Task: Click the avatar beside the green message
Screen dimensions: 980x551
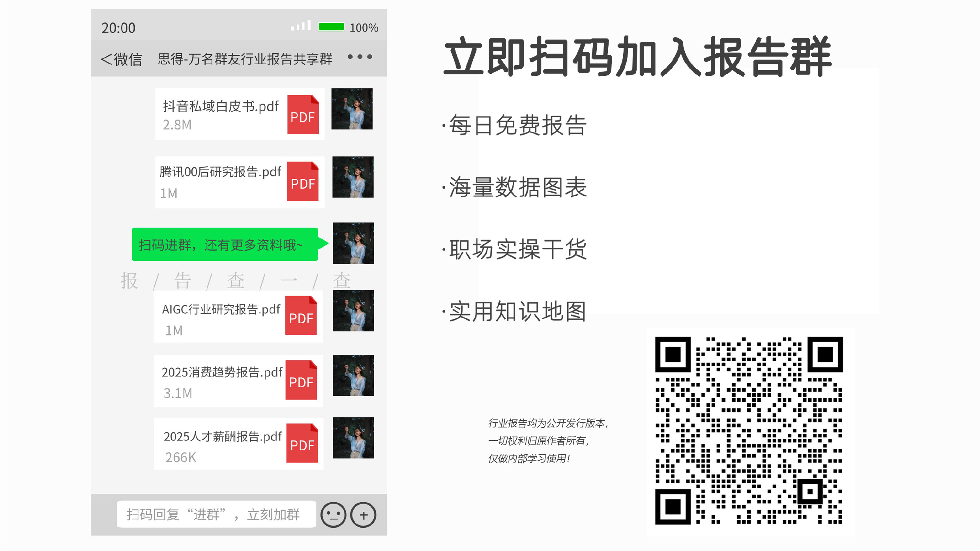Action: 353,243
